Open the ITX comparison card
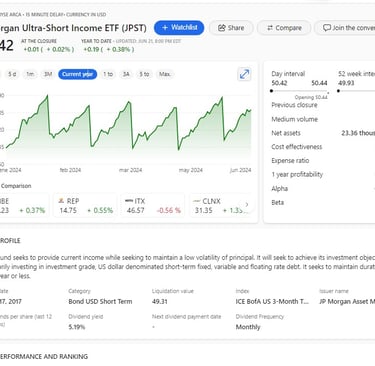This screenshot has width=375, height=366. [x=153, y=205]
